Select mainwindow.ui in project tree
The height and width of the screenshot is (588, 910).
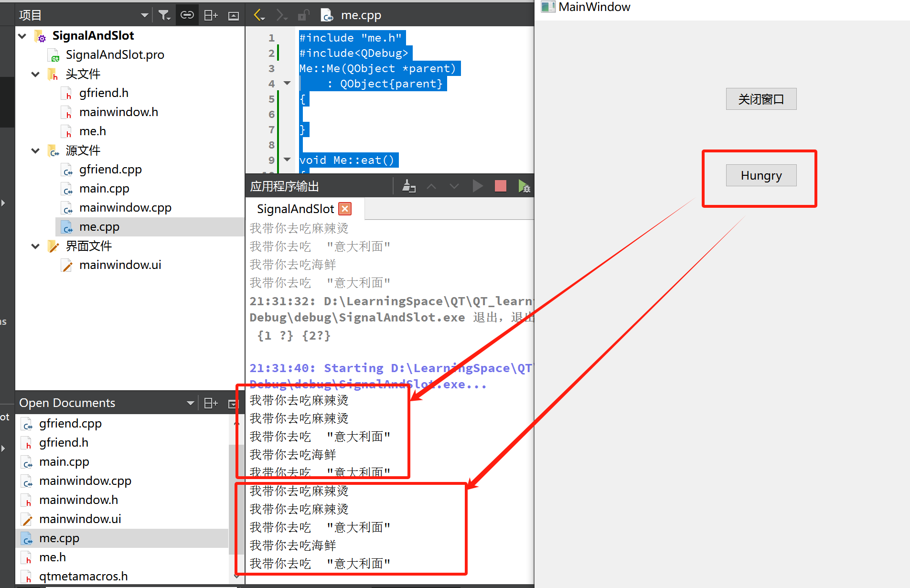click(x=120, y=265)
